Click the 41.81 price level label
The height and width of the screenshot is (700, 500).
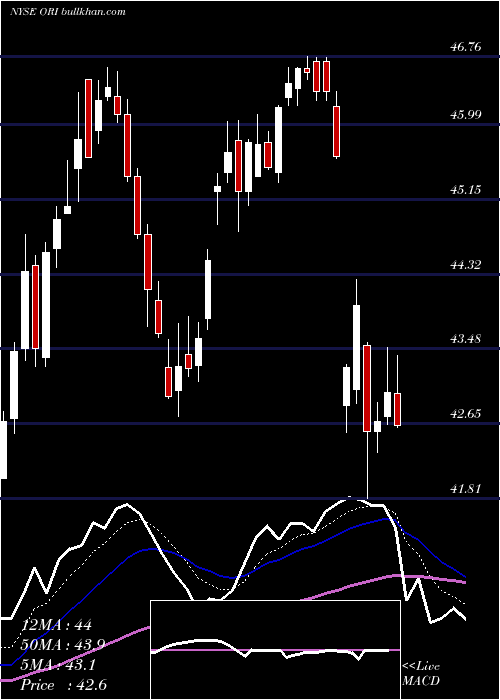466,489
